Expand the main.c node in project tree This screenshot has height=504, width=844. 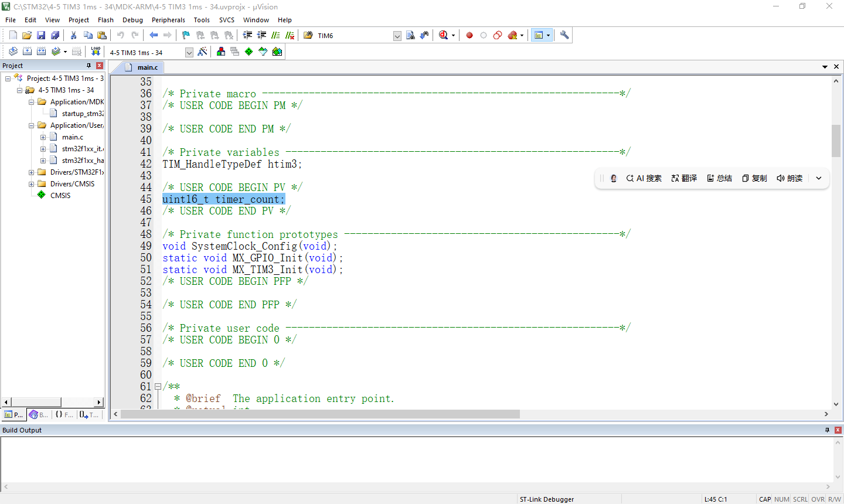tap(43, 137)
